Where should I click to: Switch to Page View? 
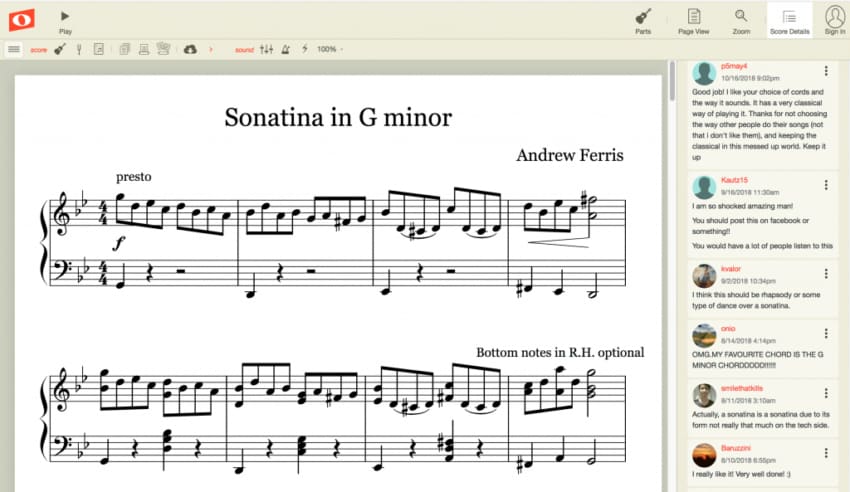[x=693, y=19]
